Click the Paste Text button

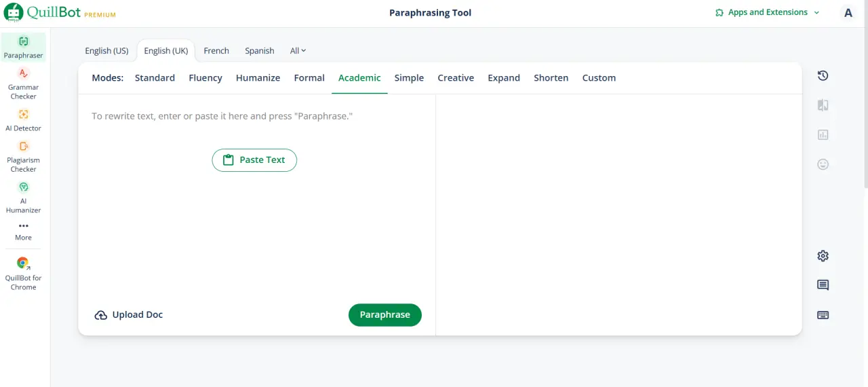tap(254, 160)
